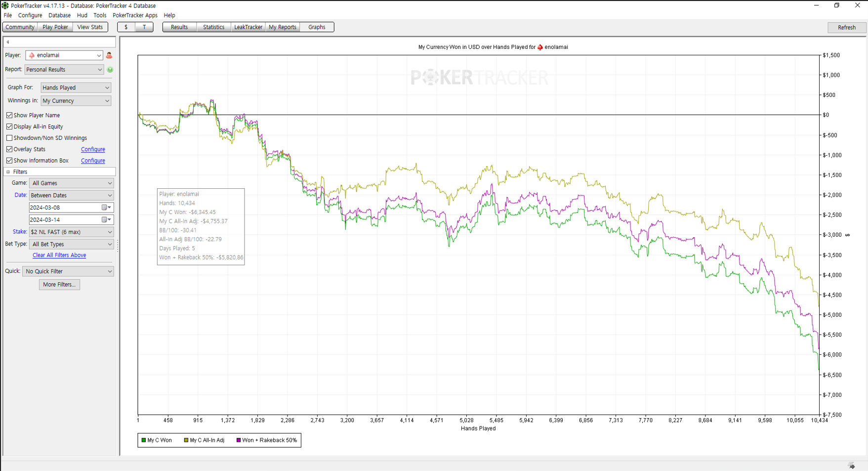Image resolution: width=868 pixels, height=471 pixels.
Task: Click the blue Date filter label link
Action: (x=21, y=195)
